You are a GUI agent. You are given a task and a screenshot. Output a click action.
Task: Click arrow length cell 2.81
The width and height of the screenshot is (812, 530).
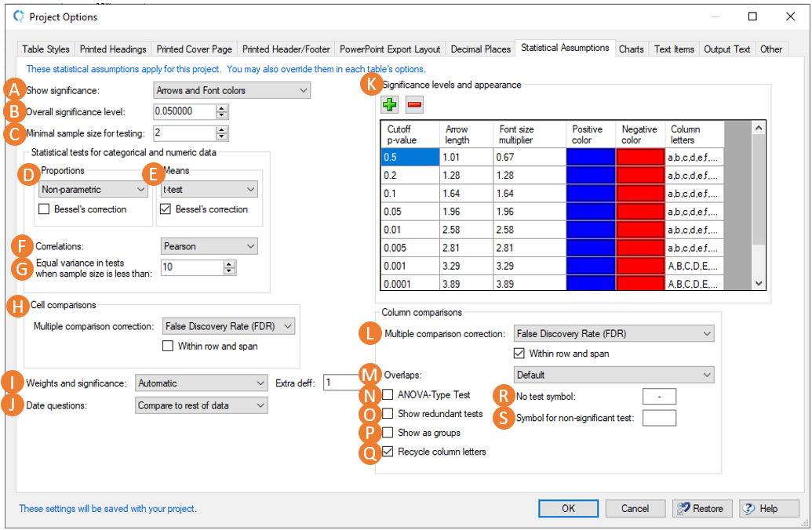click(467, 248)
